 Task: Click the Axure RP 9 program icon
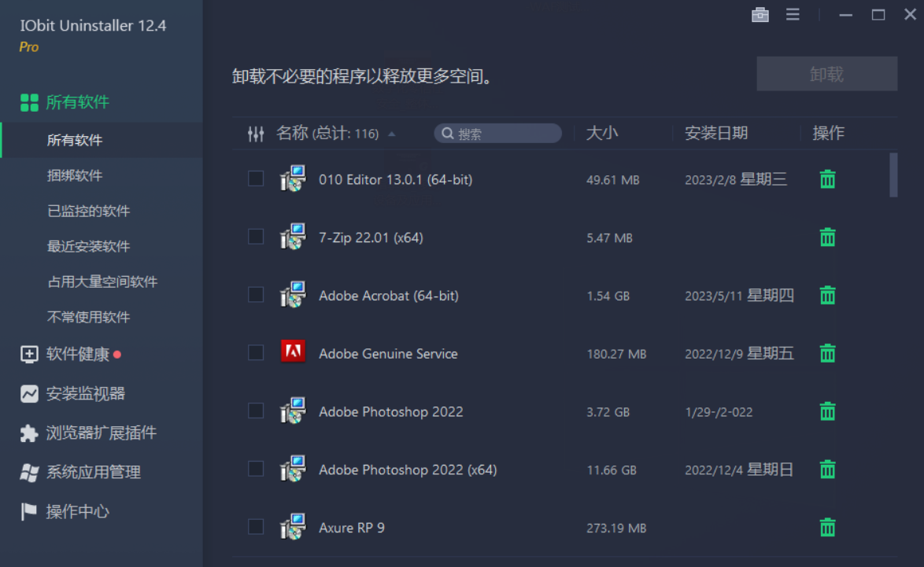tap(293, 526)
